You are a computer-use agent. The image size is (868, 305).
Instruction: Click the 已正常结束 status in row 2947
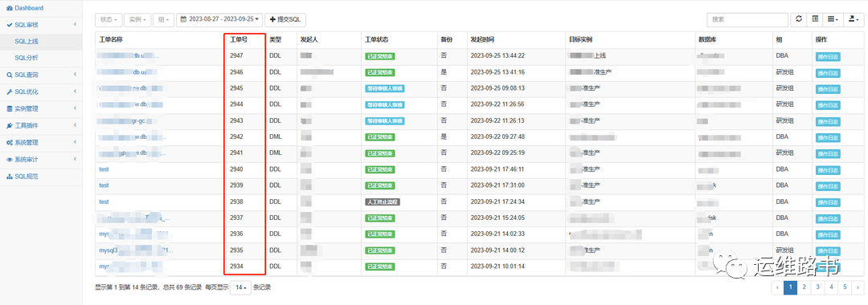pos(379,56)
